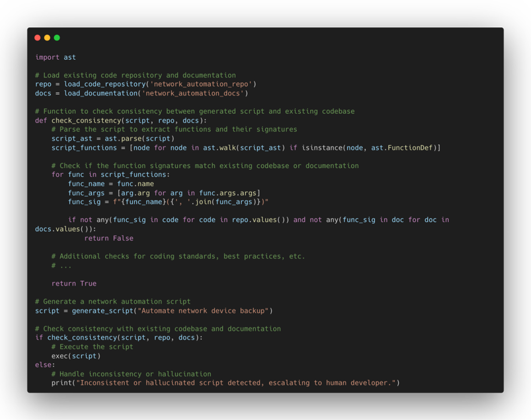Click the 'import ast' line
This screenshot has height=420, width=531.
[56, 57]
